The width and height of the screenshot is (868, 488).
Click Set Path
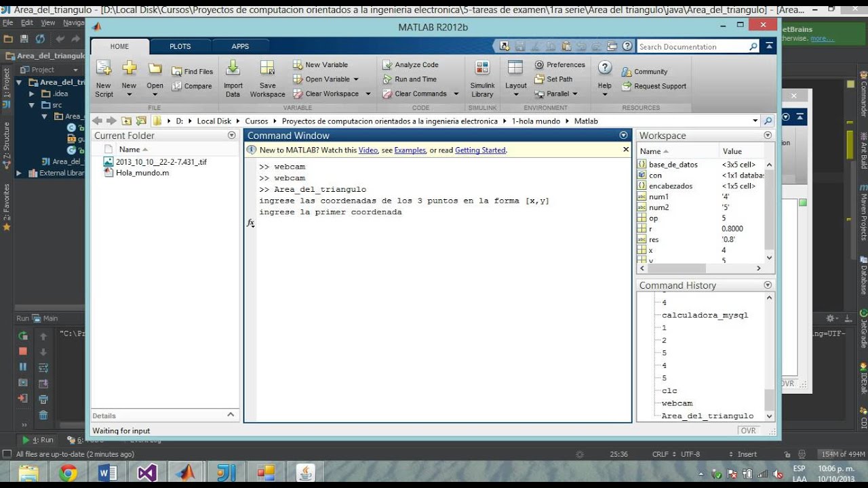pyautogui.click(x=553, y=79)
